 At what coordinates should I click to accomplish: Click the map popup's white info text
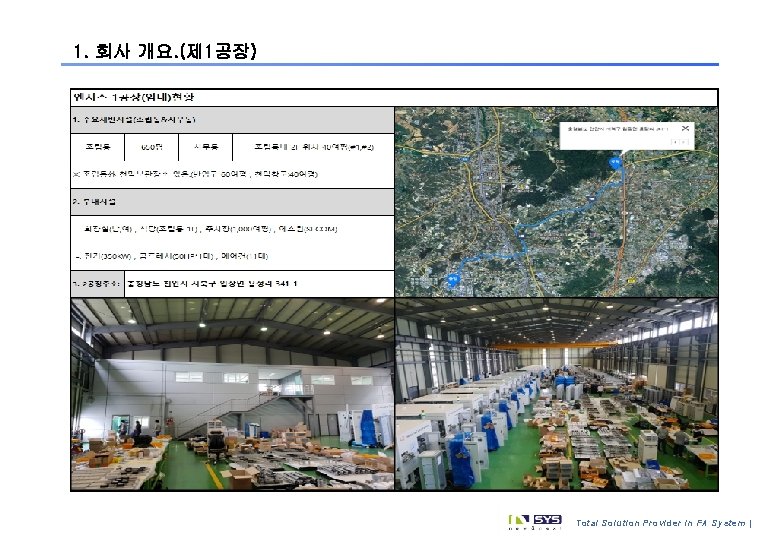(x=616, y=129)
